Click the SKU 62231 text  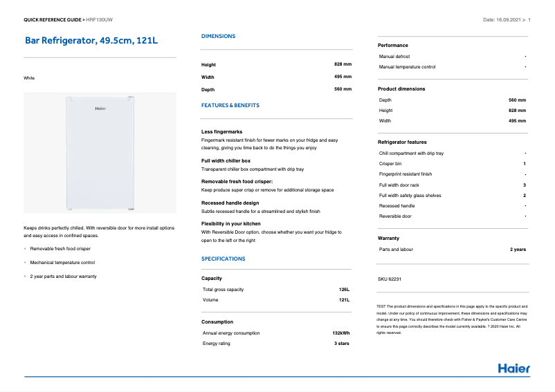(390, 279)
